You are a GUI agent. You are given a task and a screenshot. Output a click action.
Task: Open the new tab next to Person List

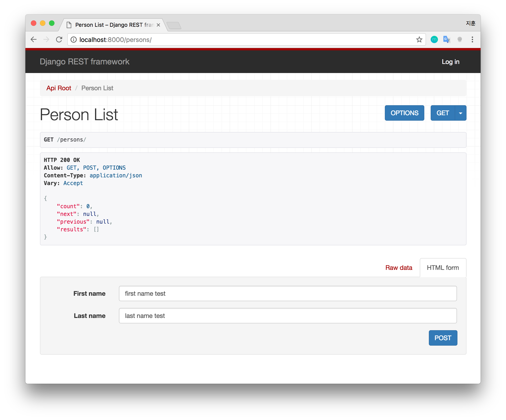tap(174, 25)
